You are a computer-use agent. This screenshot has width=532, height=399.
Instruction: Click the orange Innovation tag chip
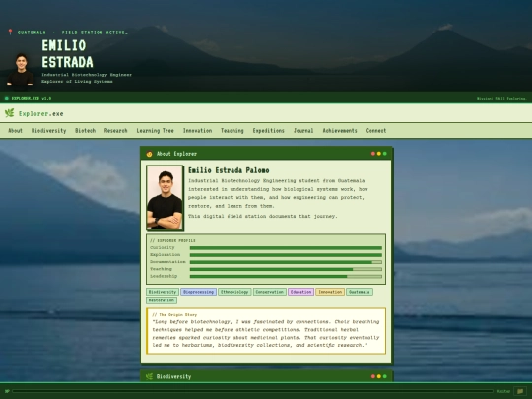(x=330, y=292)
